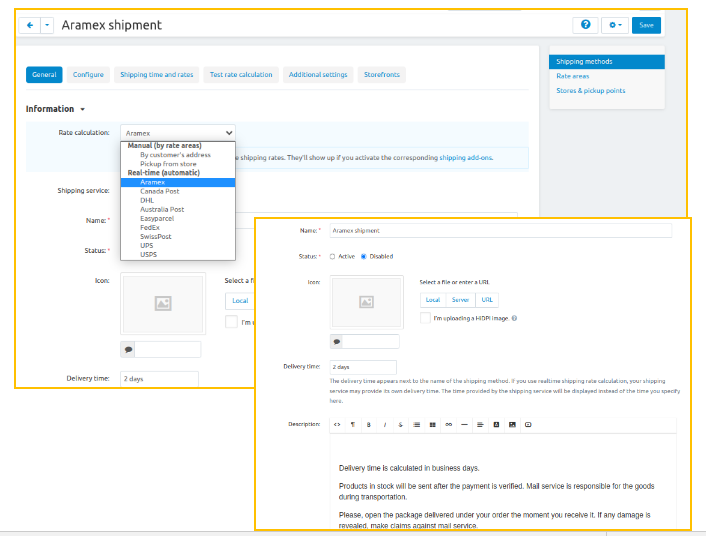The height and width of the screenshot is (536, 706).
Task: Switch to the General tab
Action: 44,75
